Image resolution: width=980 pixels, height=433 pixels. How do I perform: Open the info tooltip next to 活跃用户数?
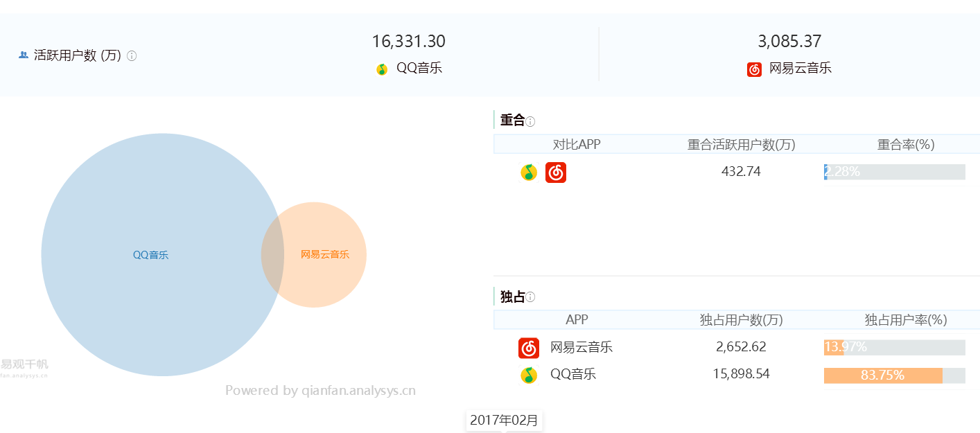131,56
